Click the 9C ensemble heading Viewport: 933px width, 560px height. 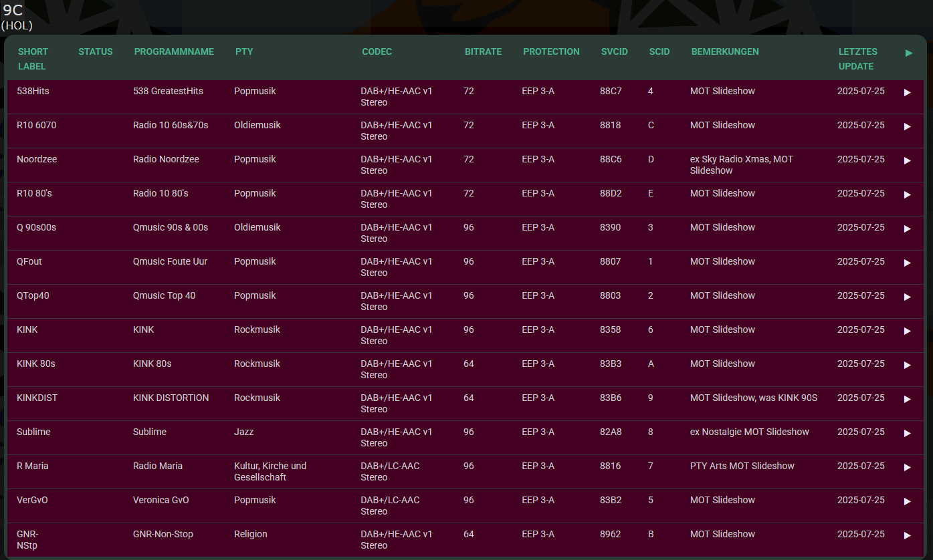(x=12, y=11)
